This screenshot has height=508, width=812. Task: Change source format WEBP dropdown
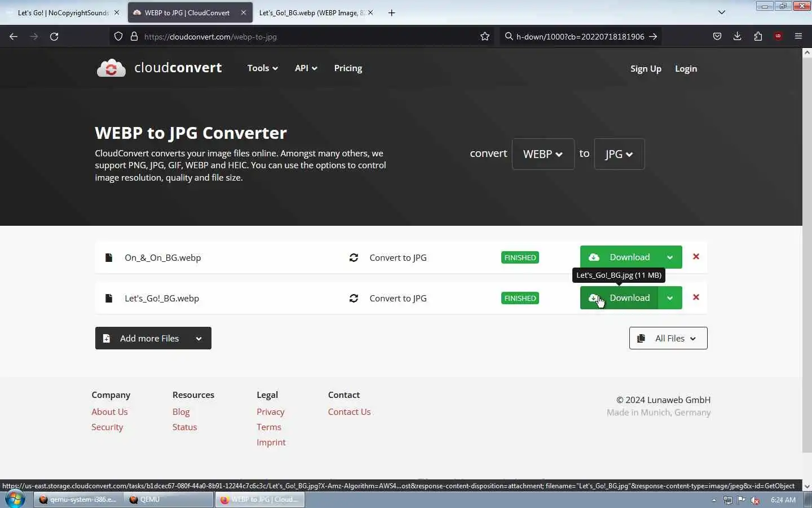click(x=543, y=154)
